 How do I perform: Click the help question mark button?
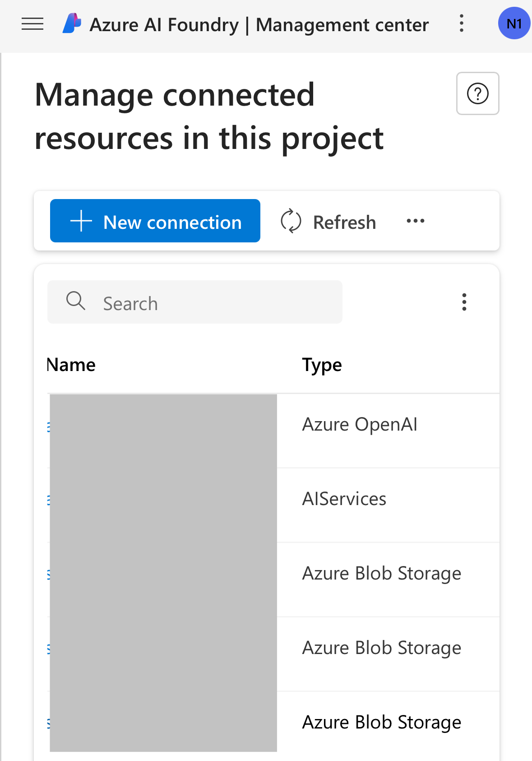[x=477, y=93]
